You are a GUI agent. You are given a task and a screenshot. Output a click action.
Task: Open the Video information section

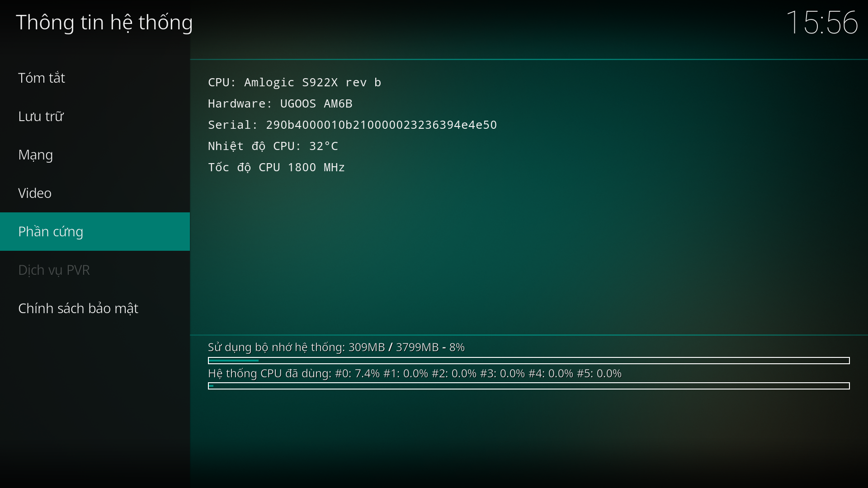(35, 193)
